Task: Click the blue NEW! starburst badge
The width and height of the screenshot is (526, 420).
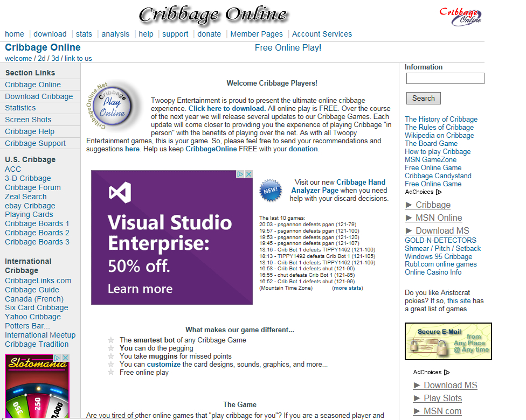Action: click(271, 190)
